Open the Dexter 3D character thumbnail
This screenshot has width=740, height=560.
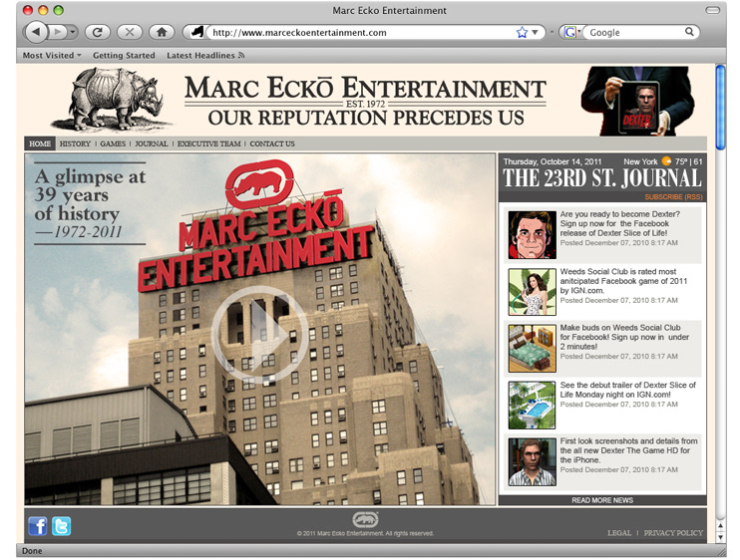point(532,462)
